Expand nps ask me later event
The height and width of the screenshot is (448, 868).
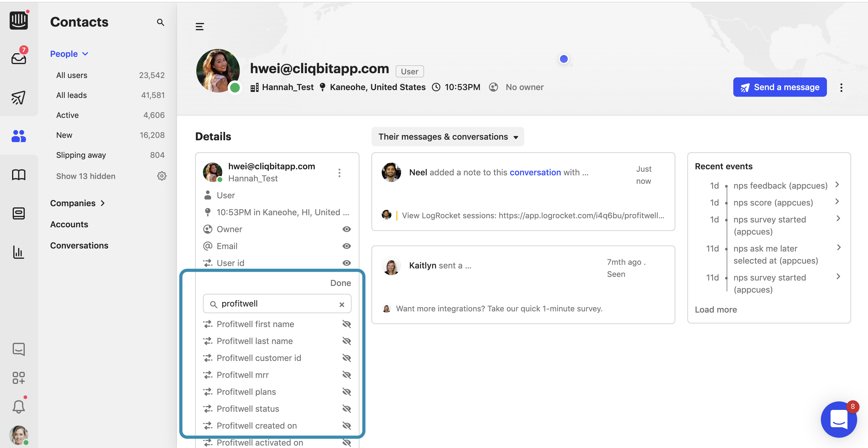[838, 248]
